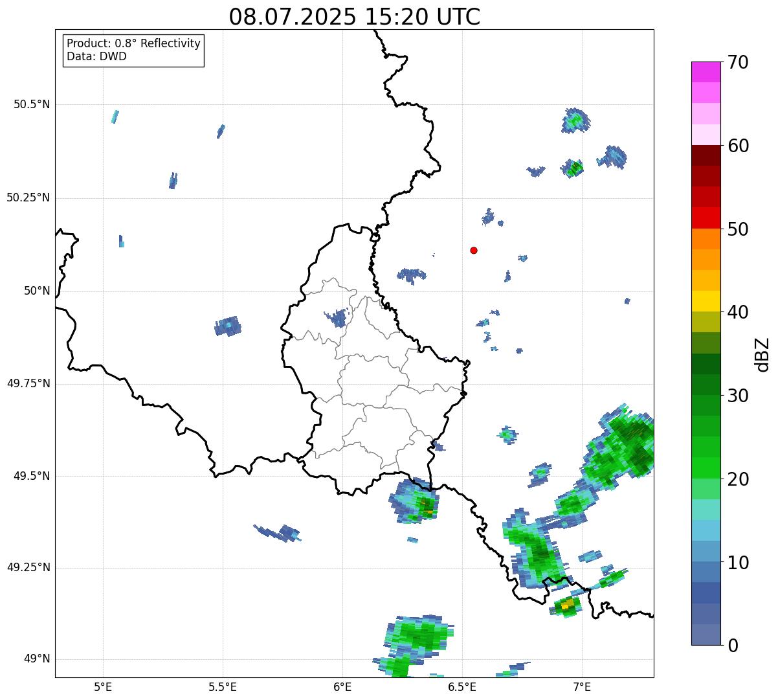Click the 50.5°N latitude label
This screenshot has height=700, width=778.
pos(32,104)
